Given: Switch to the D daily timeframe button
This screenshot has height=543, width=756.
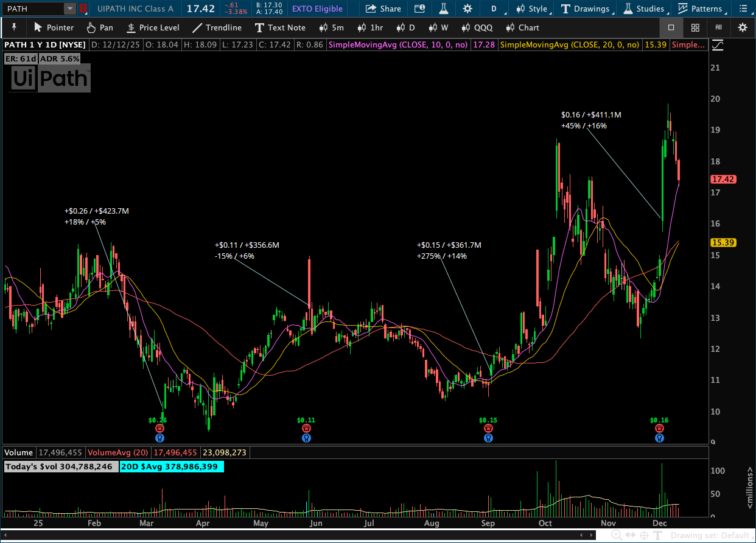Looking at the screenshot, I should coord(405,27).
